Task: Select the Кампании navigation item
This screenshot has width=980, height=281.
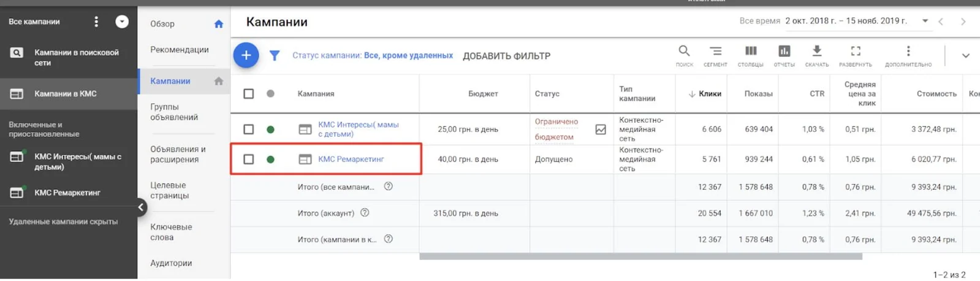Action: click(170, 81)
